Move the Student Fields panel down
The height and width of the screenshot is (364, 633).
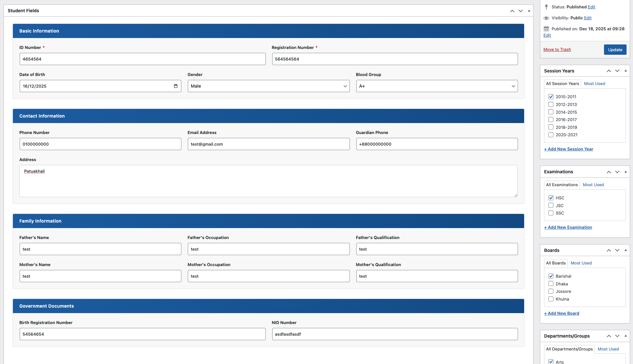pos(520,11)
